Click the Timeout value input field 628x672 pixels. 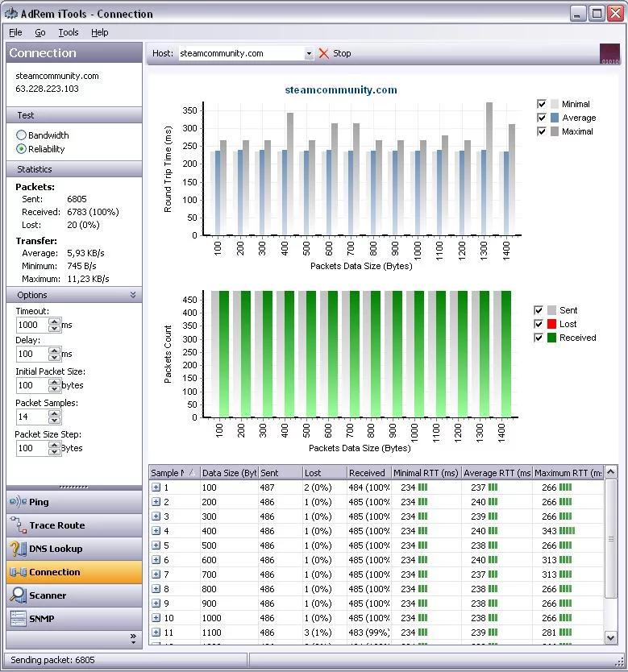(x=32, y=325)
